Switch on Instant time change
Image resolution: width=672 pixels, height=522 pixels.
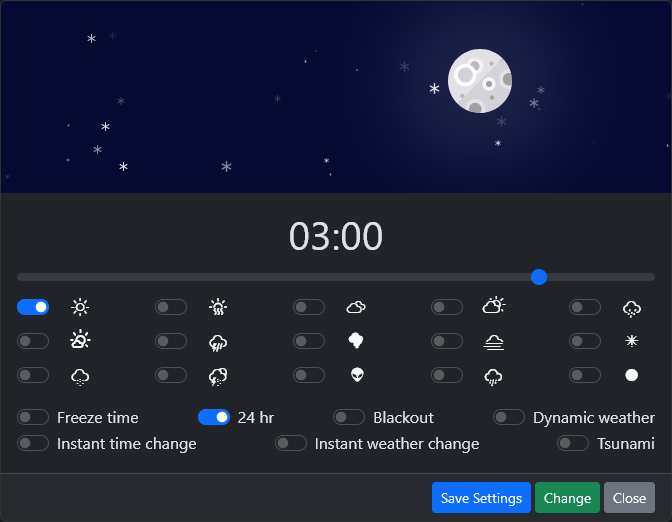click(x=33, y=443)
